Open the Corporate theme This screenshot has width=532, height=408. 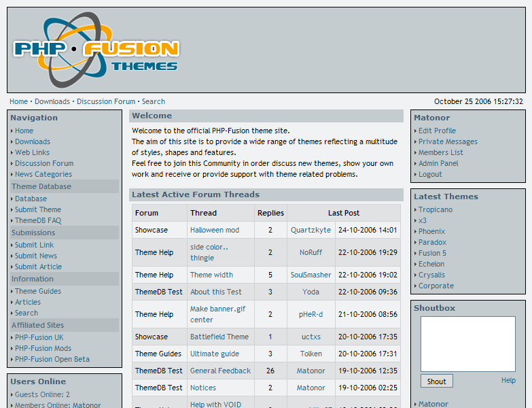coord(436,286)
